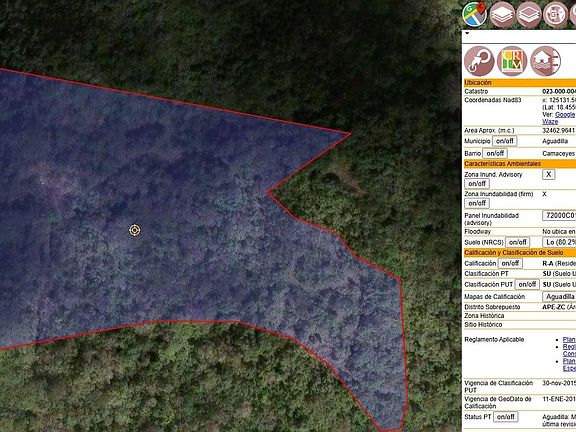This screenshot has height=432, width=576.
Task: Click the round G compass icon
Action: 555,15
